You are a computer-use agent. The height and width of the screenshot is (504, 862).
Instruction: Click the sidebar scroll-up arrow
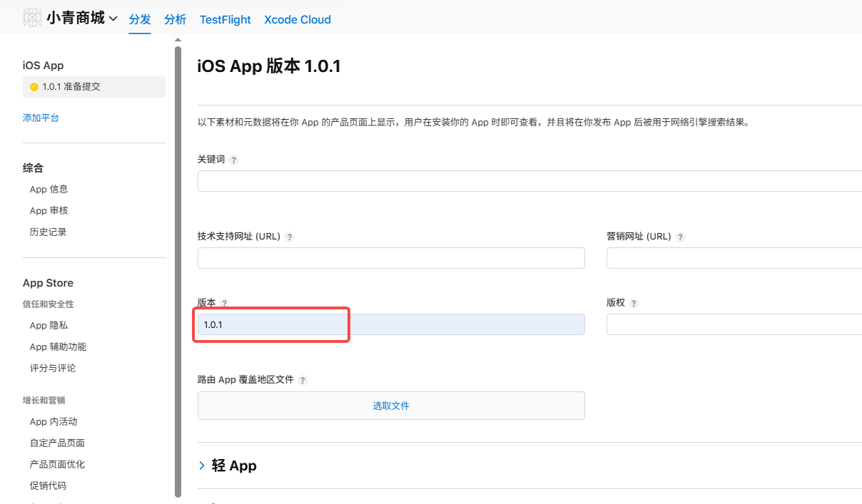(178, 40)
